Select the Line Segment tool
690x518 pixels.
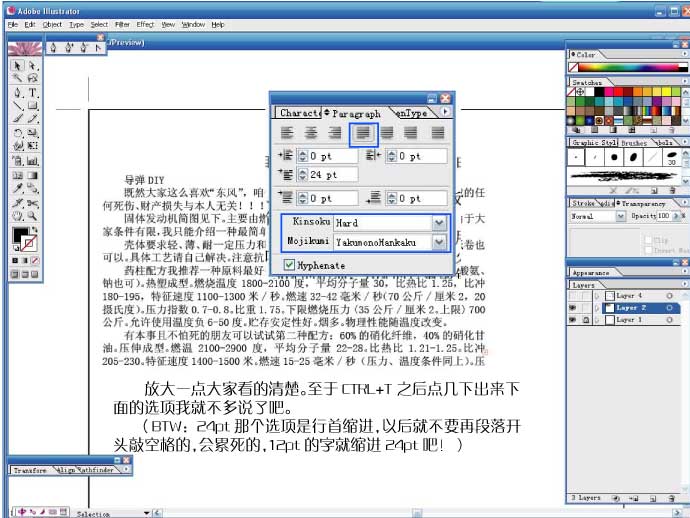[17, 106]
